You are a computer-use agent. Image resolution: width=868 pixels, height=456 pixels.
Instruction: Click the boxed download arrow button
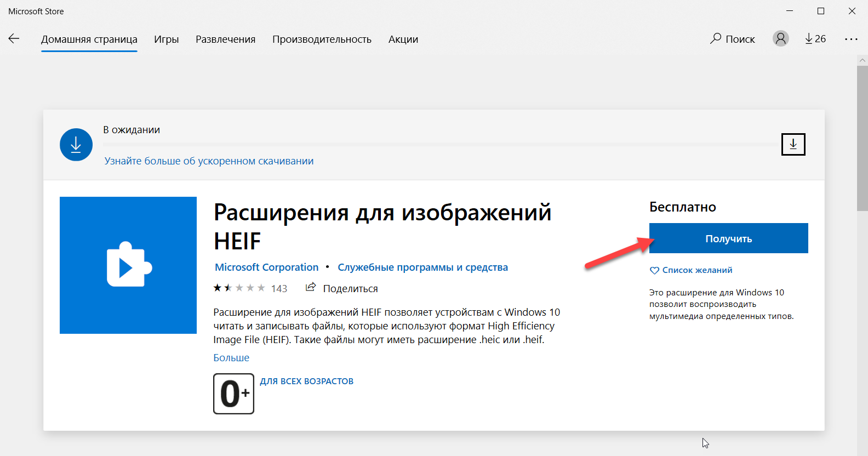pyautogui.click(x=793, y=145)
